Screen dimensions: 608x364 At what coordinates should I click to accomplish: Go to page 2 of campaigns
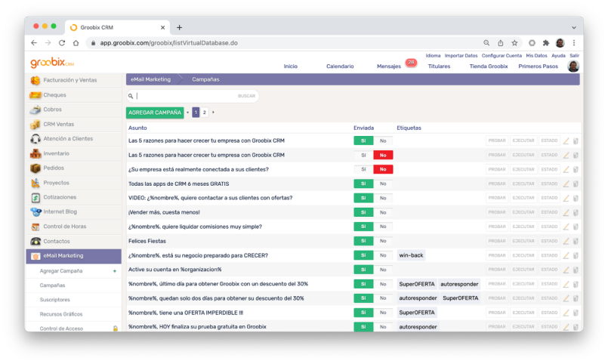pyautogui.click(x=205, y=113)
